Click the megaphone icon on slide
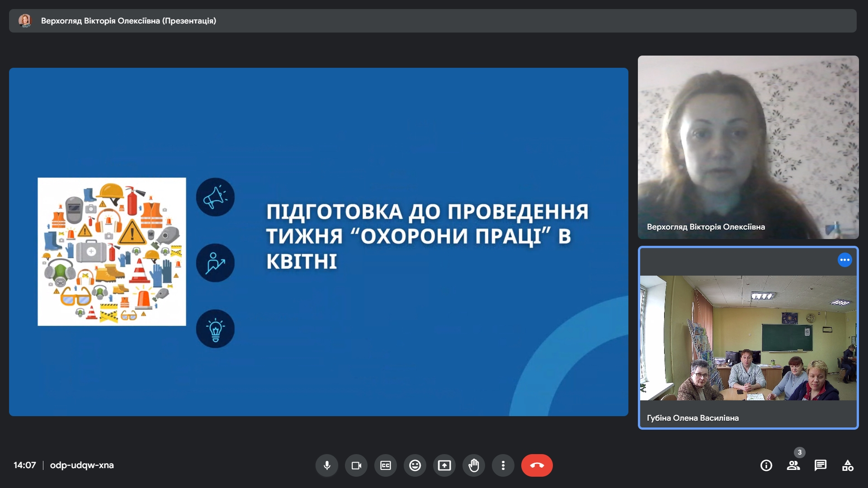This screenshot has width=868, height=488. (x=215, y=197)
